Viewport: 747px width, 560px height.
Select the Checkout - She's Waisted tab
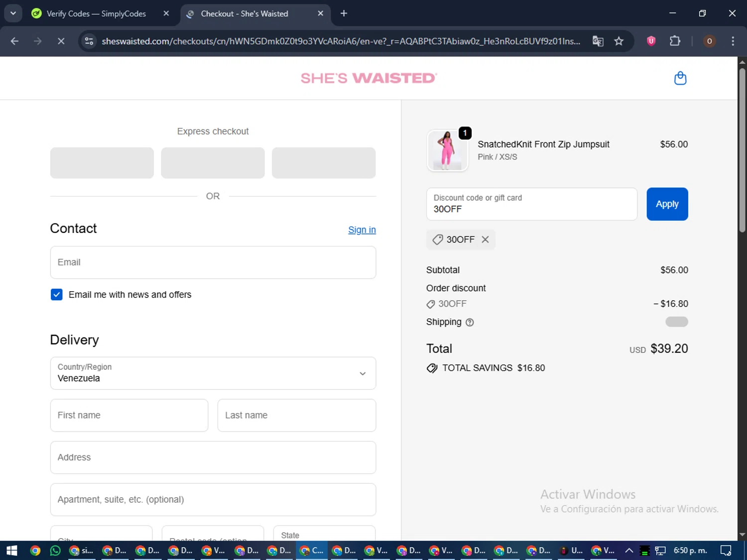244,13
